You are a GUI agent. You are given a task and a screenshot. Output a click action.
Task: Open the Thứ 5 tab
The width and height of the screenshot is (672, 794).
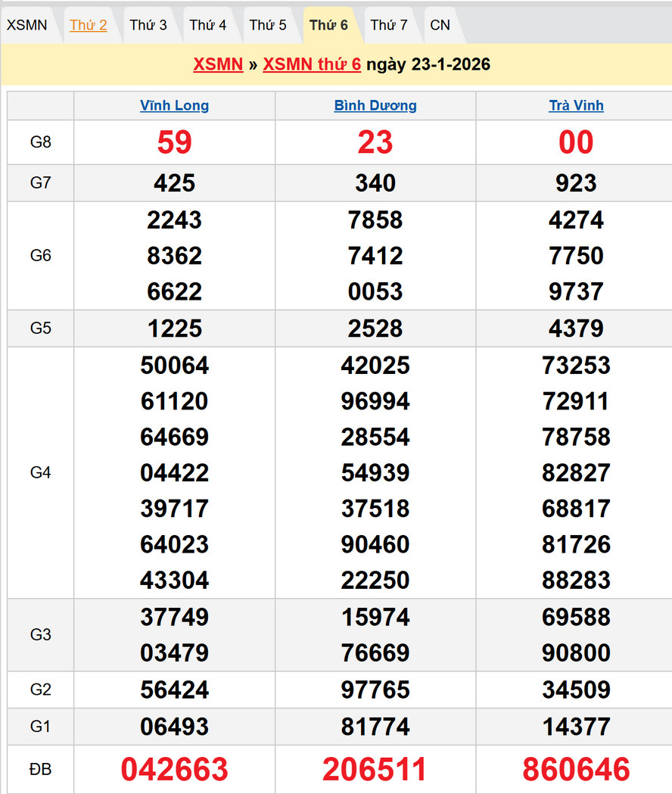[268, 25]
